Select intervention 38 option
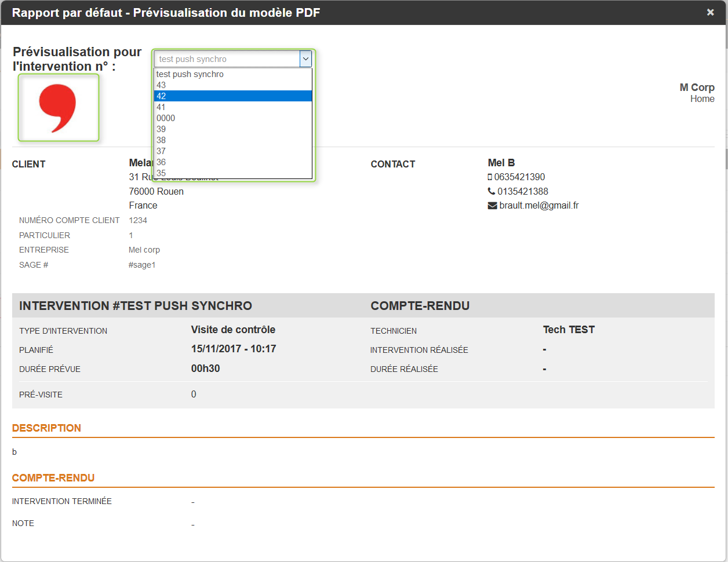 point(233,140)
